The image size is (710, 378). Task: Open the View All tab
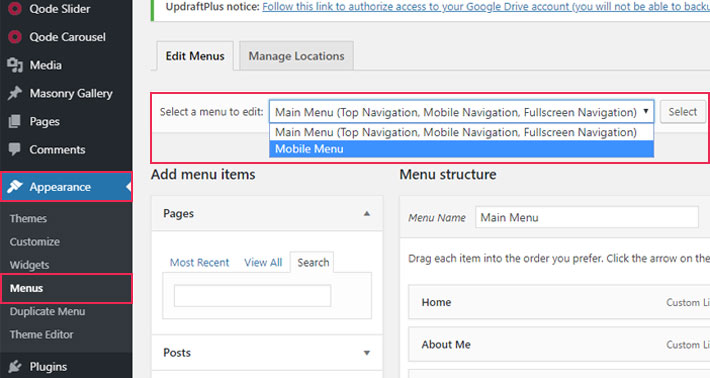pos(263,263)
